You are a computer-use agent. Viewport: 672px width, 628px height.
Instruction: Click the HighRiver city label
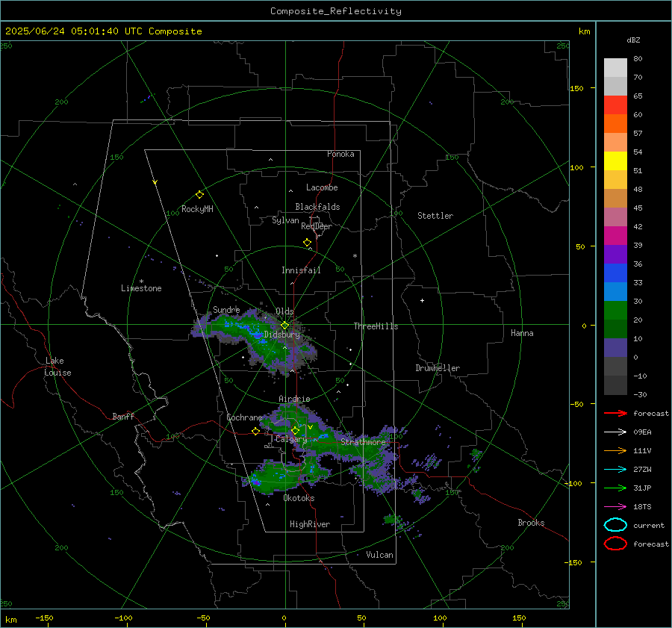coord(310,524)
